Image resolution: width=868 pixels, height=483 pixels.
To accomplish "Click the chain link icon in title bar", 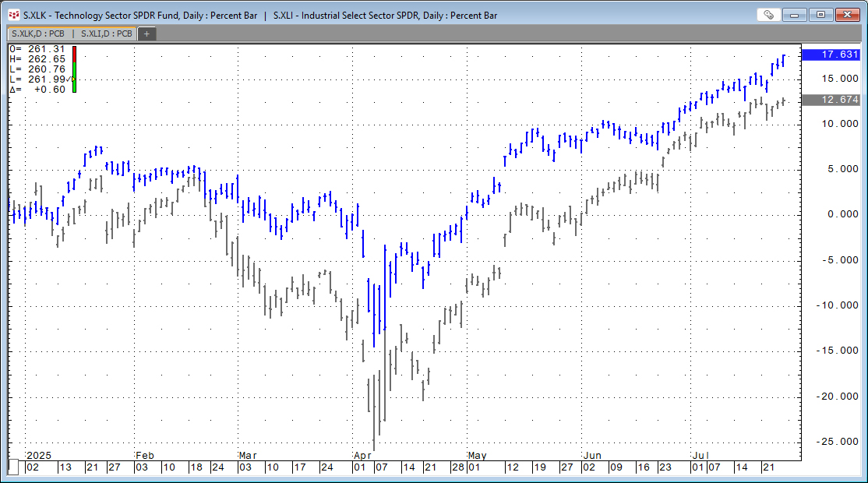I will [x=768, y=15].
